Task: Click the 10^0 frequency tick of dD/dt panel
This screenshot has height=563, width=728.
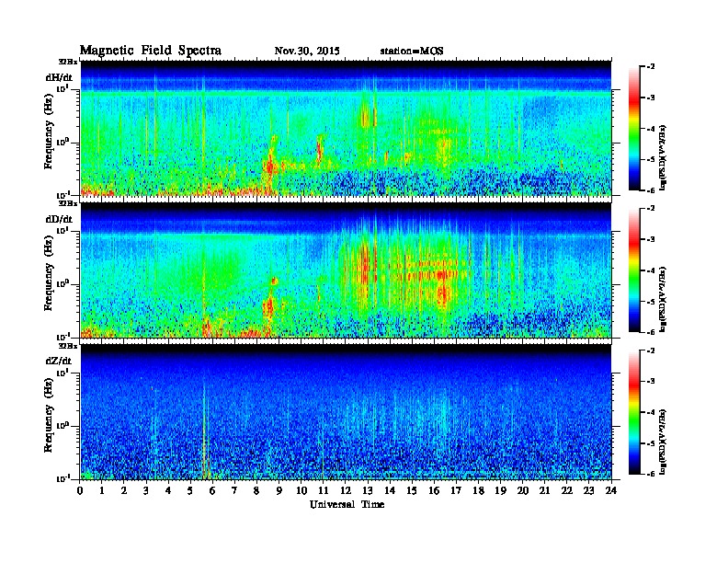Action: (x=63, y=283)
